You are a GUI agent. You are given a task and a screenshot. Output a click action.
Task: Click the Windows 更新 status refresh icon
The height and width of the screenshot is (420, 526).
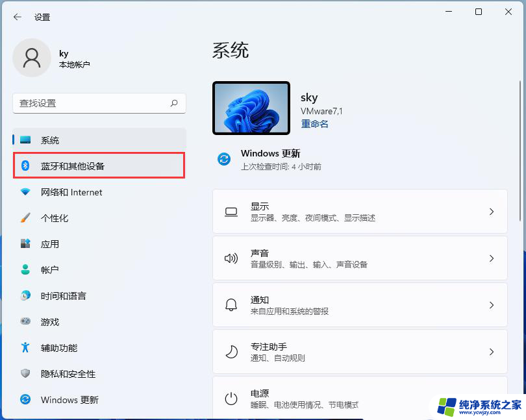(224, 159)
